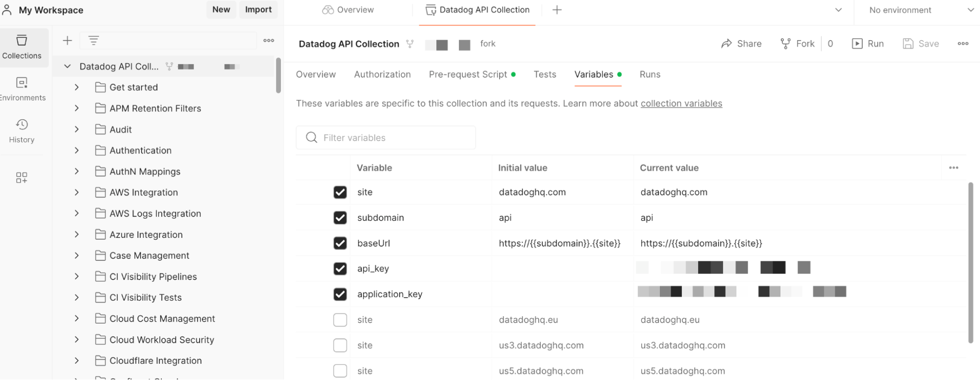Expand the AuthN Mappings folder chevron

click(76, 172)
